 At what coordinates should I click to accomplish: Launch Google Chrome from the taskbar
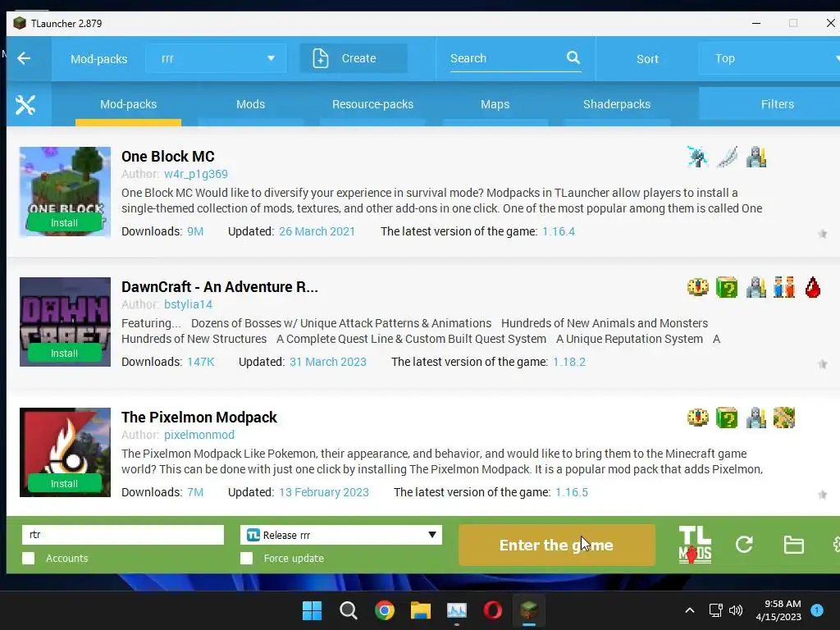click(385, 610)
